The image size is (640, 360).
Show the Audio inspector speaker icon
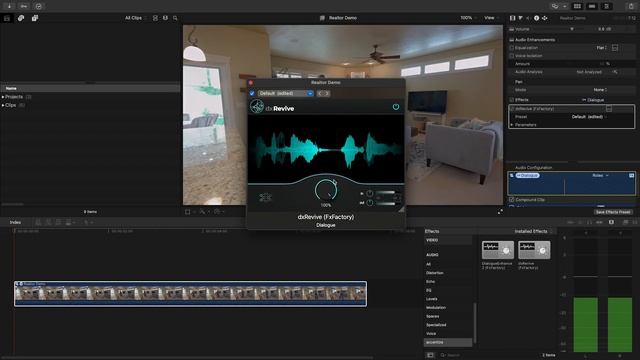(528, 18)
